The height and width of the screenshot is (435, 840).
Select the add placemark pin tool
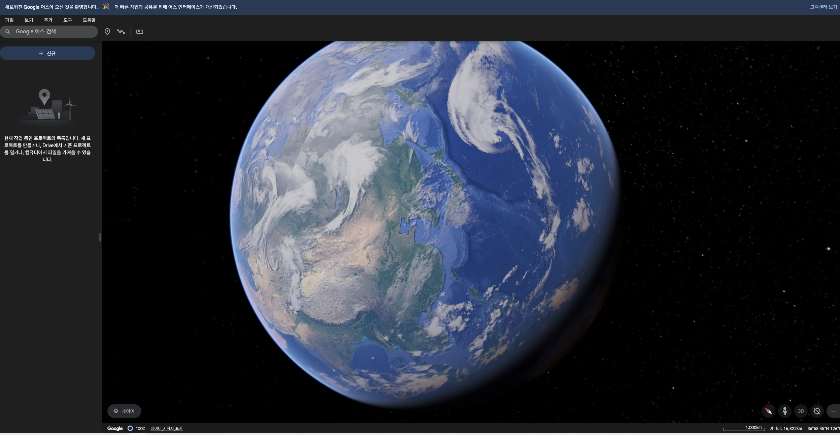point(107,32)
